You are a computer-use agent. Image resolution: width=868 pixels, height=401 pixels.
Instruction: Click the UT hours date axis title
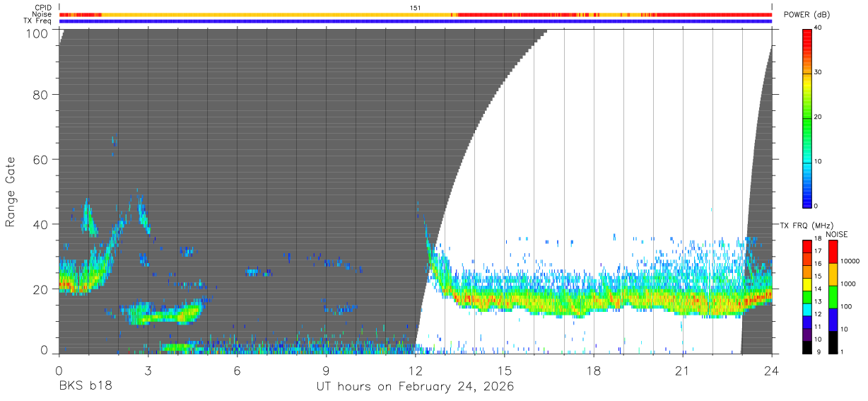415,387
